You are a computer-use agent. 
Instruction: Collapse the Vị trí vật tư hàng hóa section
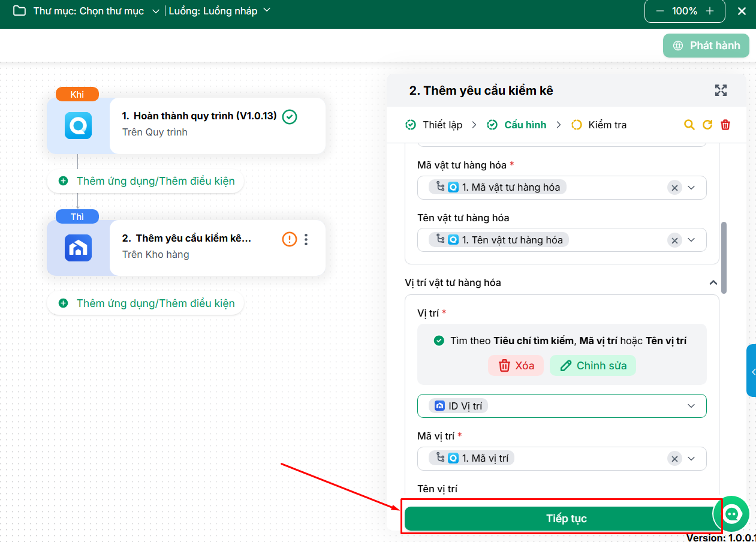[x=713, y=282]
